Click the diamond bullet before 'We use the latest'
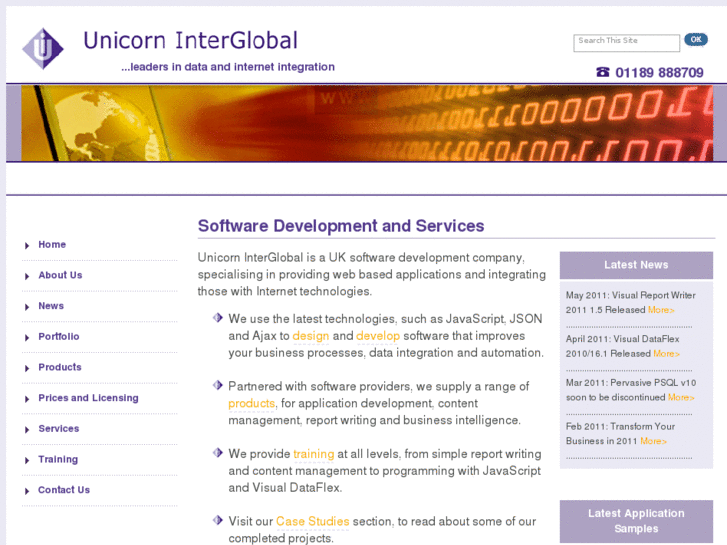727x545 pixels. 217,318
